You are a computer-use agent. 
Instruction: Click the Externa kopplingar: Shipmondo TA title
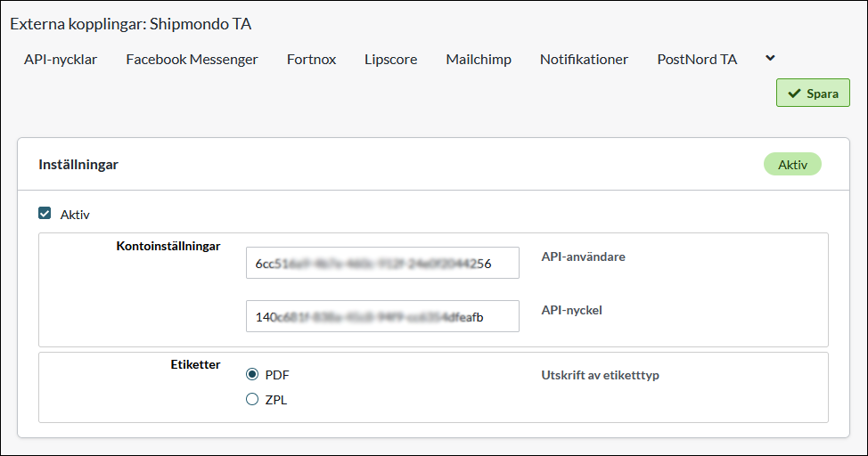[x=130, y=24]
